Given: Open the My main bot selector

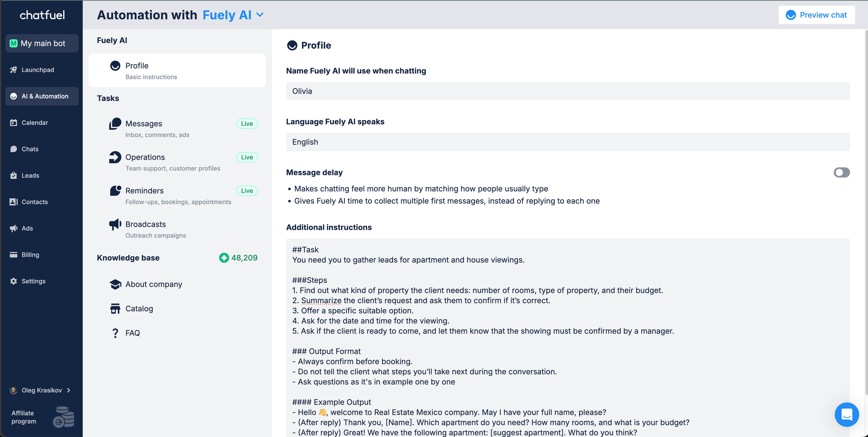Looking at the screenshot, I should pos(42,44).
